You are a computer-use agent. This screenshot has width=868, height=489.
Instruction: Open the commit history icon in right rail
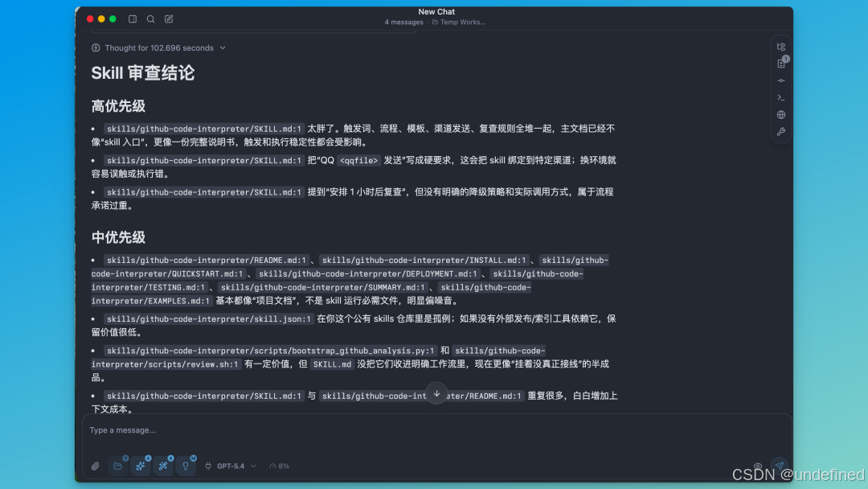(x=781, y=81)
